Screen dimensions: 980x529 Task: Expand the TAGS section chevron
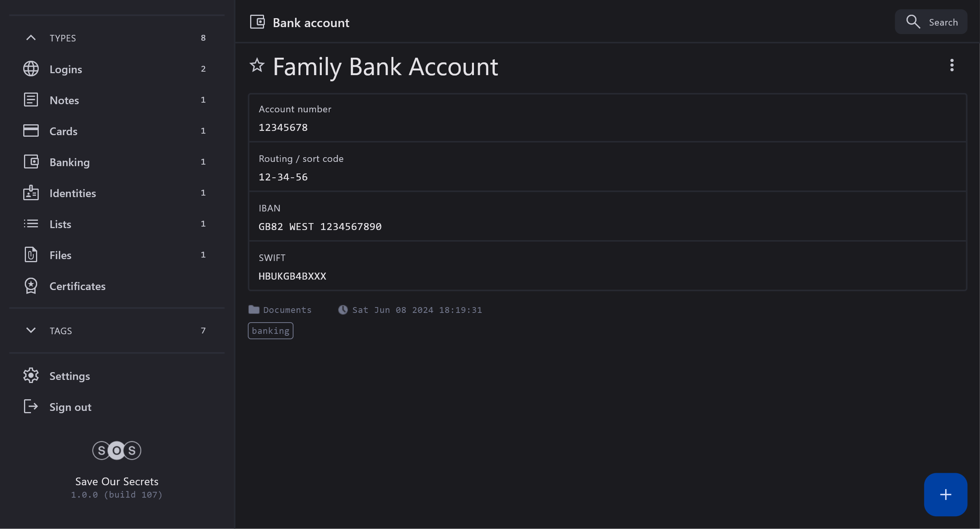point(31,330)
